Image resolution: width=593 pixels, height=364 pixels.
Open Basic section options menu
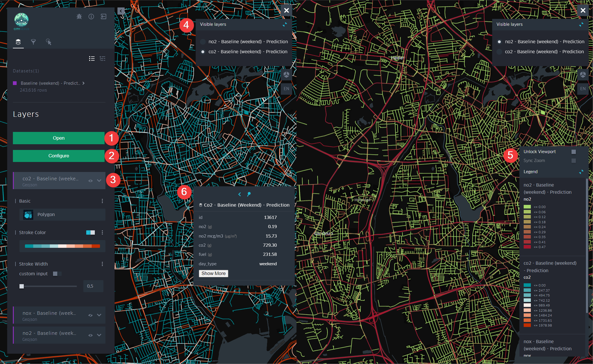102,201
